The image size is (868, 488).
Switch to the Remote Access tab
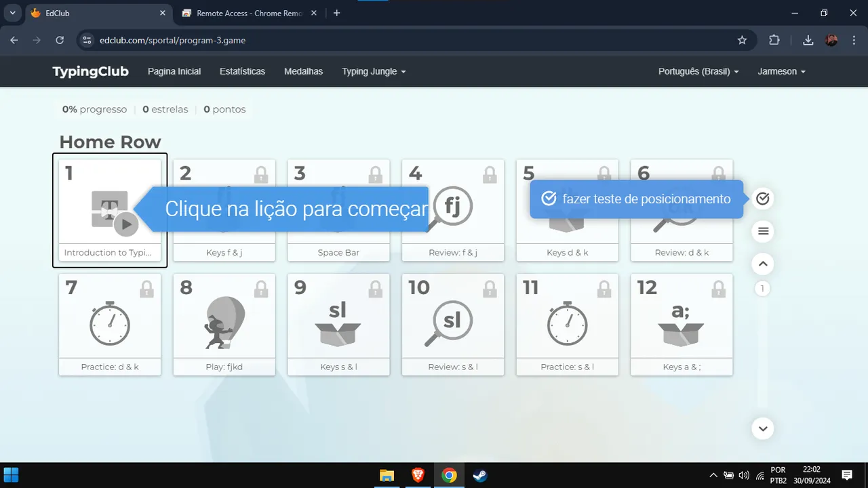249,13
